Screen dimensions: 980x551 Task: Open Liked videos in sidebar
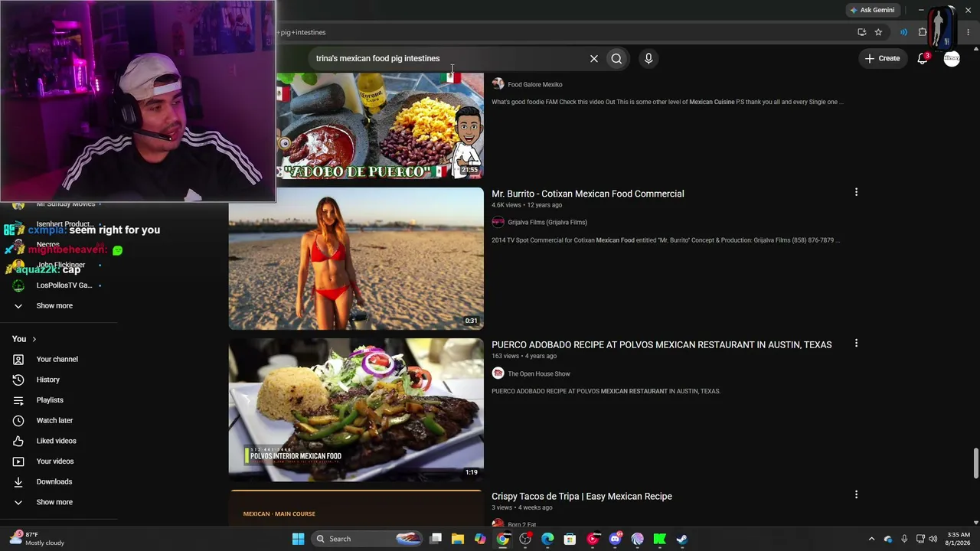tap(57, 441)
